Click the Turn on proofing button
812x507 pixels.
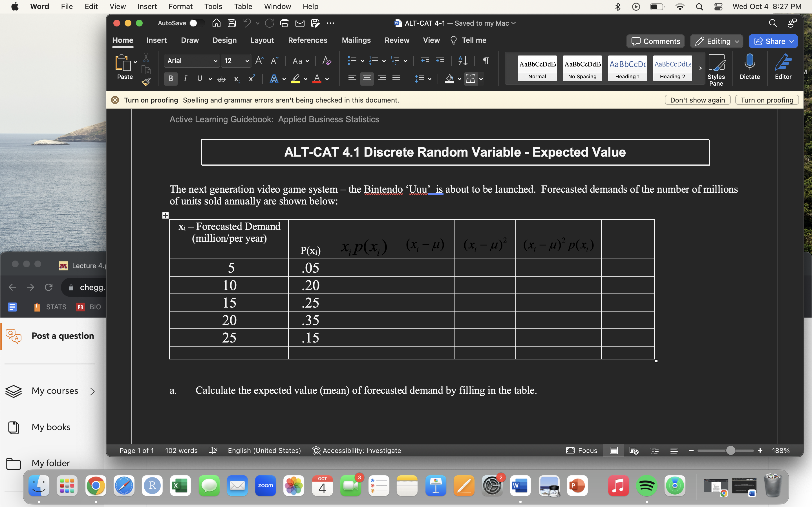(x=767, y=100)
